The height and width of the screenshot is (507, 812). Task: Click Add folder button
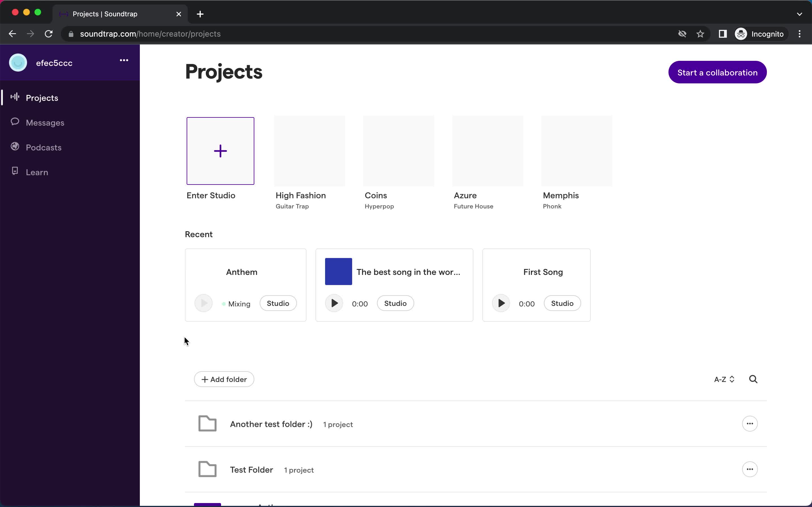224,379
